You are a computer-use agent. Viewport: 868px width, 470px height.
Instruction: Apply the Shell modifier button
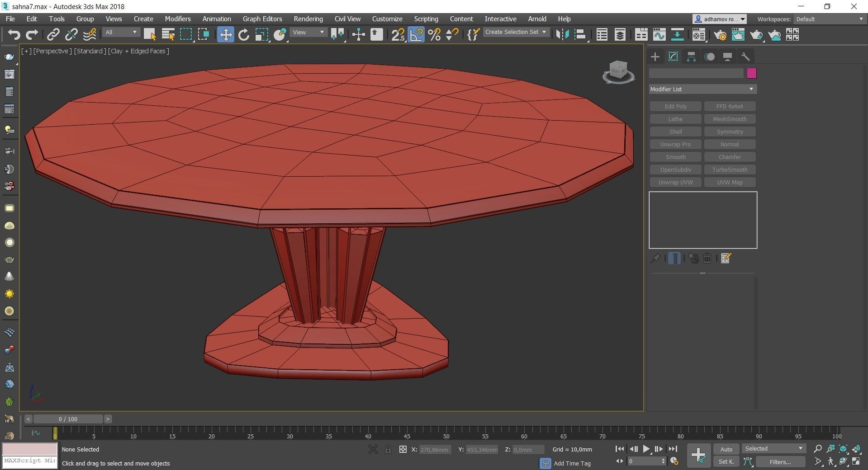click(x=675, y=132)
